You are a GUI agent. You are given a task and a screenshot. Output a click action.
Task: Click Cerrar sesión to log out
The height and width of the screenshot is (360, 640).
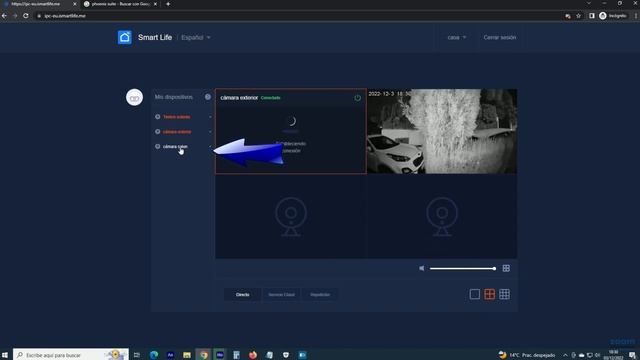click(x=500, y=37)
